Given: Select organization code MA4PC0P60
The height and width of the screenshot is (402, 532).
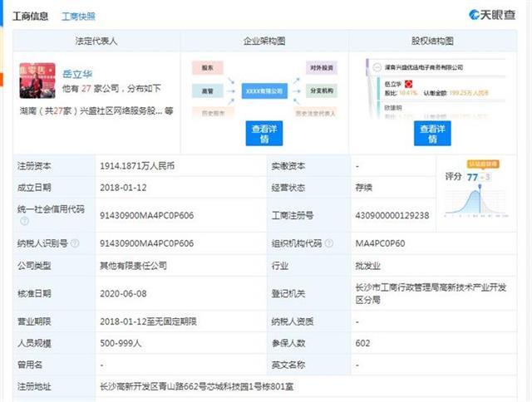Looking at the screenshot, I should (x=380, y=243).
